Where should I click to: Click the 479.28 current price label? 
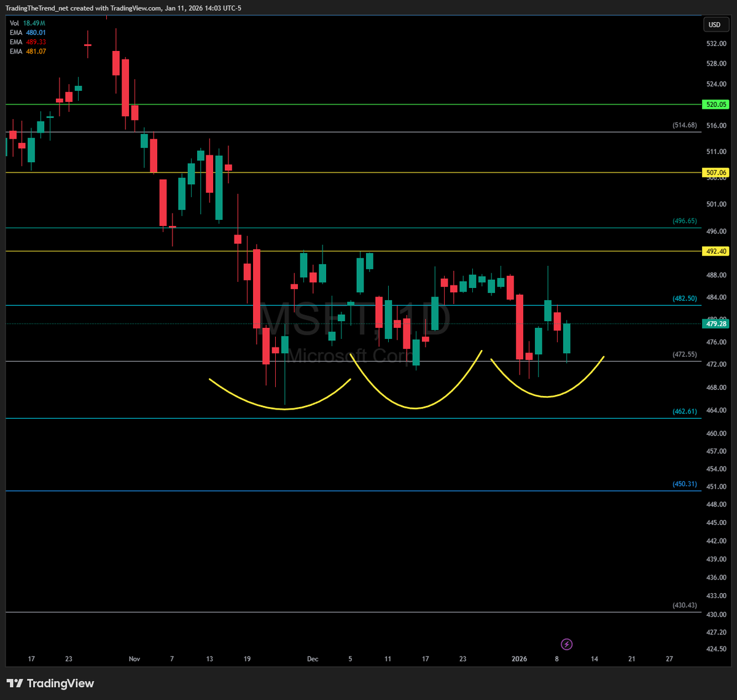point(717,324)
